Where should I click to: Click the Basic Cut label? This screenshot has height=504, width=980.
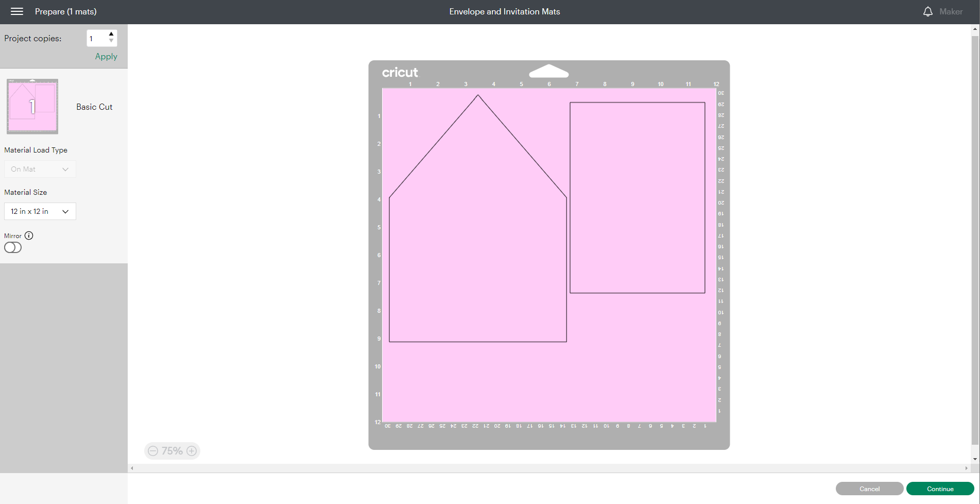[x=94, y=107]
